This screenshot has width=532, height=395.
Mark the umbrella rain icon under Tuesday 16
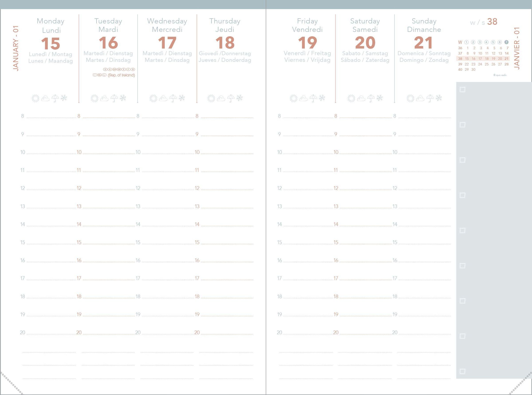click(x=114, y=98)
